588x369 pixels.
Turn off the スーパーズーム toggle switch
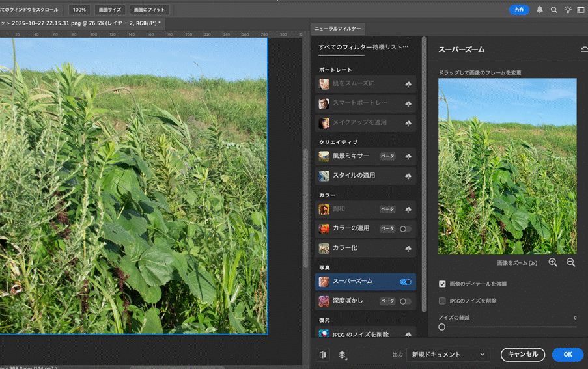(x=406, y=282)
